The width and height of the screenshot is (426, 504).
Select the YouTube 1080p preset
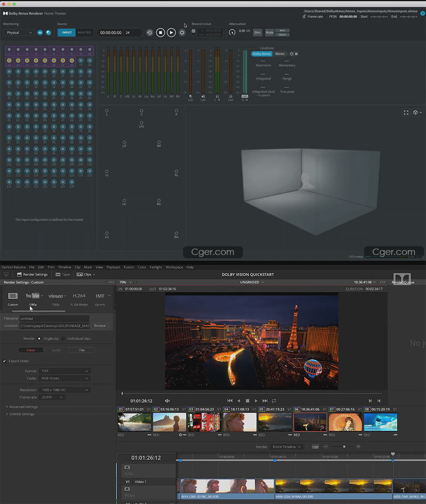pyautogui.click(x=32, y=296)
